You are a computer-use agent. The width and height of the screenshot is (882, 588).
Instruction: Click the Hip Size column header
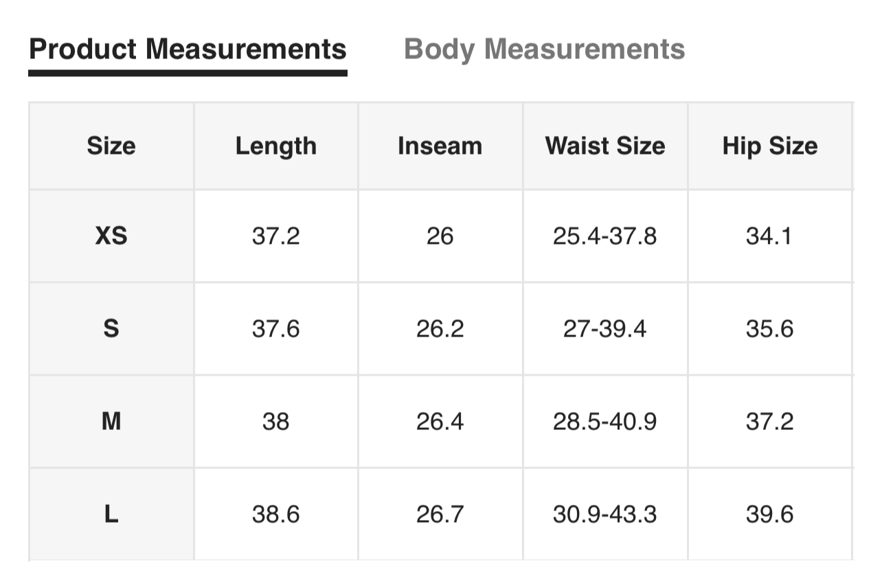(x=769, y=146)
